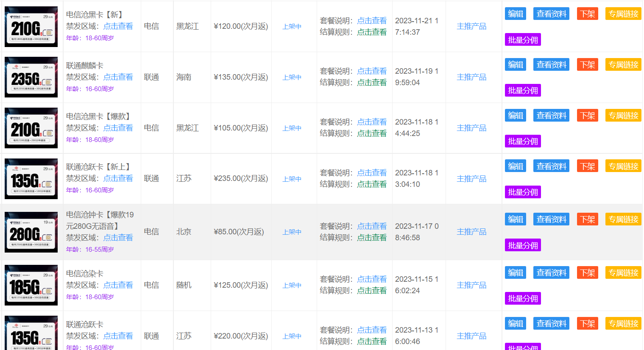This screenshot has width=644, height=350.
Task: View 结算规则 for 电信沧黑卡【爆款】
Action: 371,133
